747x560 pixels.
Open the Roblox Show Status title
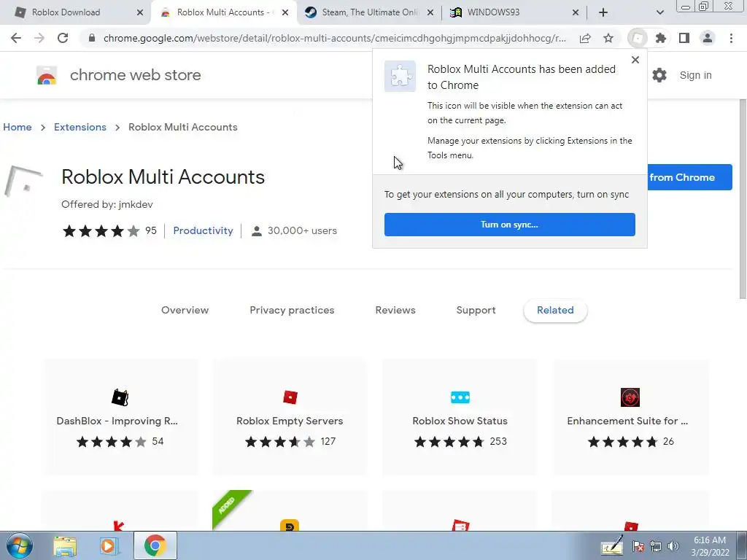pyautogui.click(x=460, y=421)
